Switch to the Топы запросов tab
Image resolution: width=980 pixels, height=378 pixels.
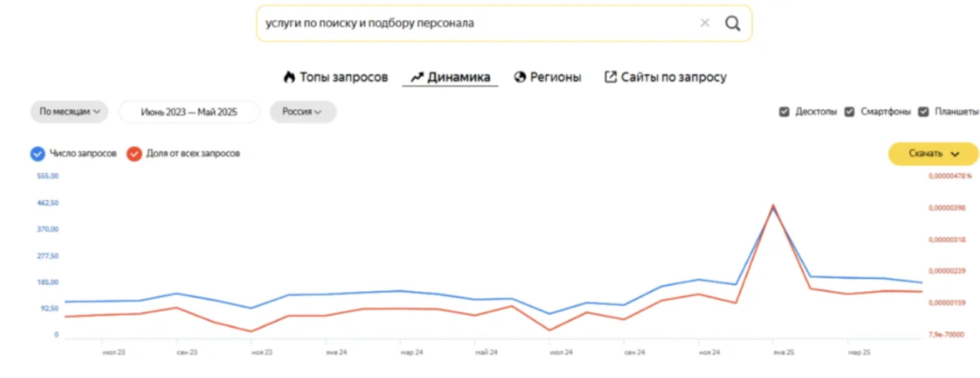pyautogui.click(x=343, y=77)
